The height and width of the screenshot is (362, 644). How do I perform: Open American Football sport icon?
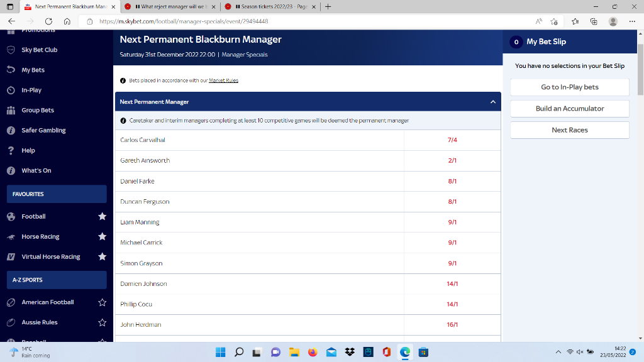[x=11, y=302]
